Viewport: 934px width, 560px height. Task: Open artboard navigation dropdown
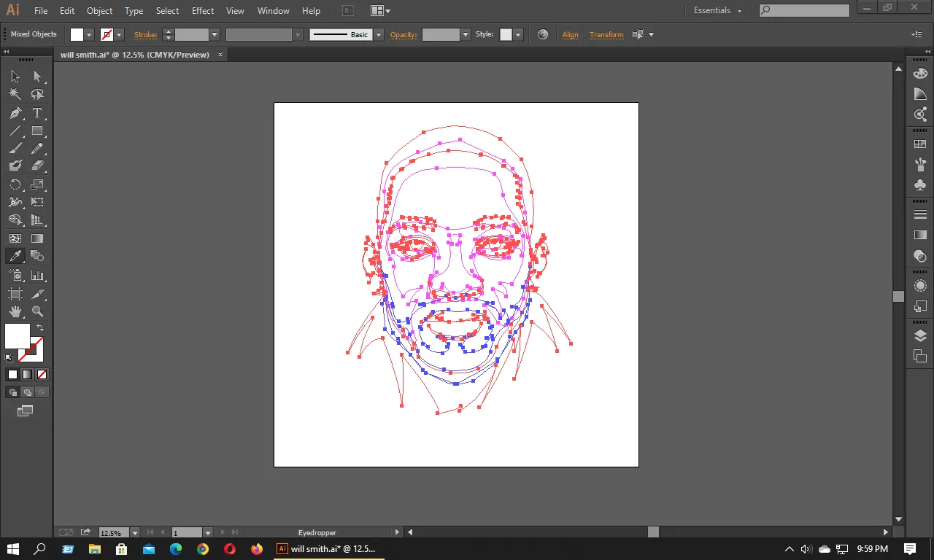pos(208,533)
